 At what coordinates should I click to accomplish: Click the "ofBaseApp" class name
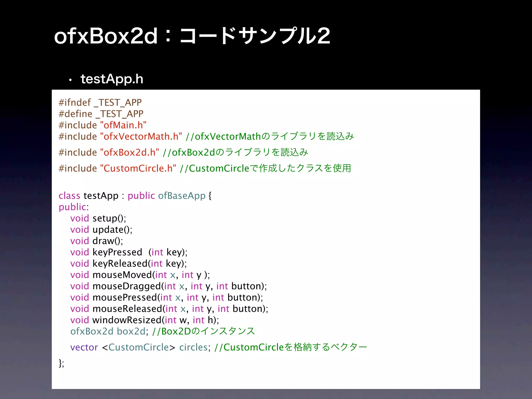point(182,196)
